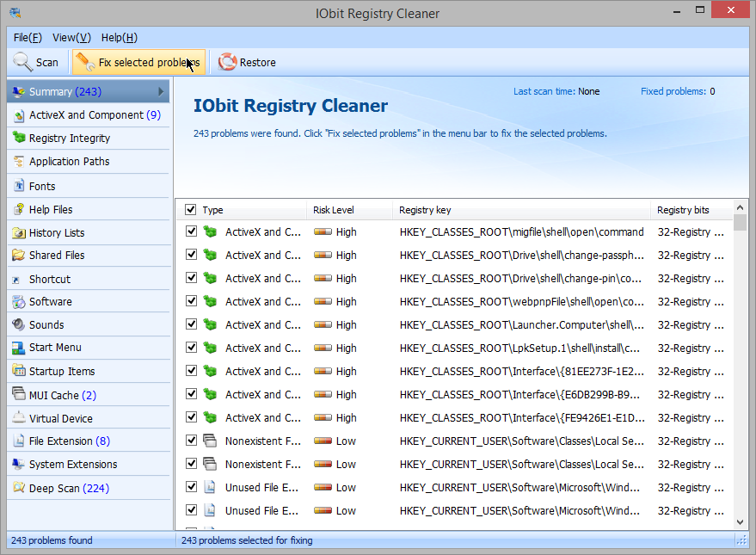Uncheck the Launcher.Computer row checkbox
The image size is (756, 555).
coord(192,324)
